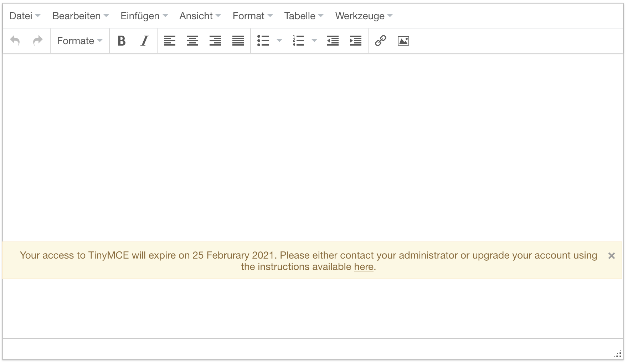Viewport: 628px width, 364px height.
Task: Open the Bearbeiten menu
Action: (x=81, y=16)
